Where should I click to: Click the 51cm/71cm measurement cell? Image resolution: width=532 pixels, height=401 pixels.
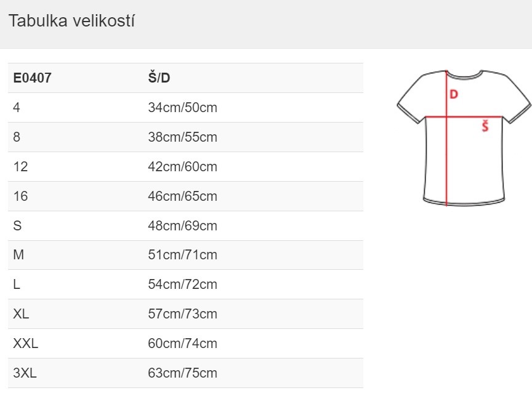point(182,254)
